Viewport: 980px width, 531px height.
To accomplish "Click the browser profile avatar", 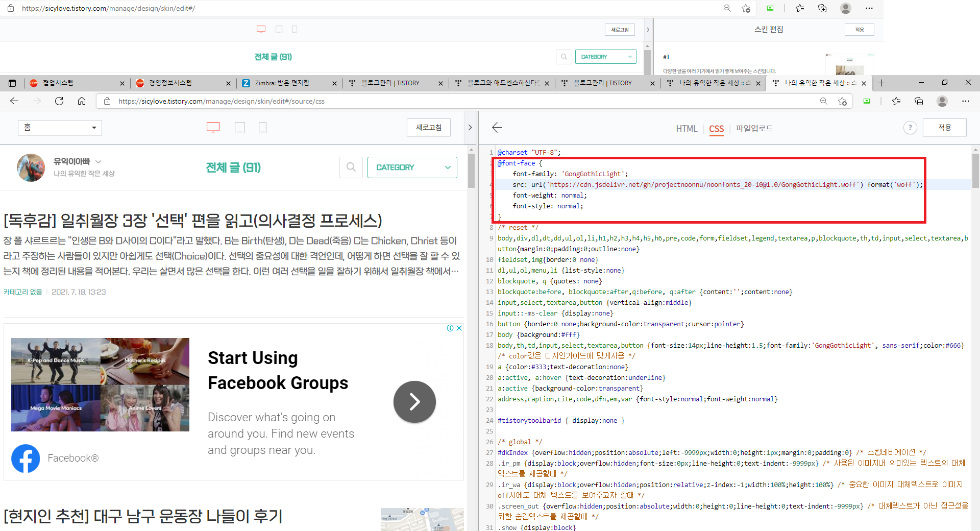I will coord(942,101).
